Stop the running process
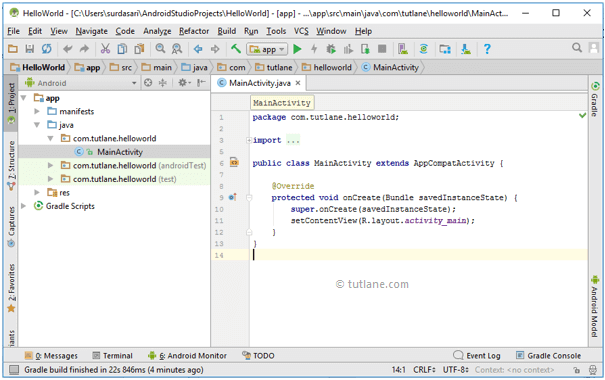Screen dimensions: 605x380 click(x=382, y=49)
